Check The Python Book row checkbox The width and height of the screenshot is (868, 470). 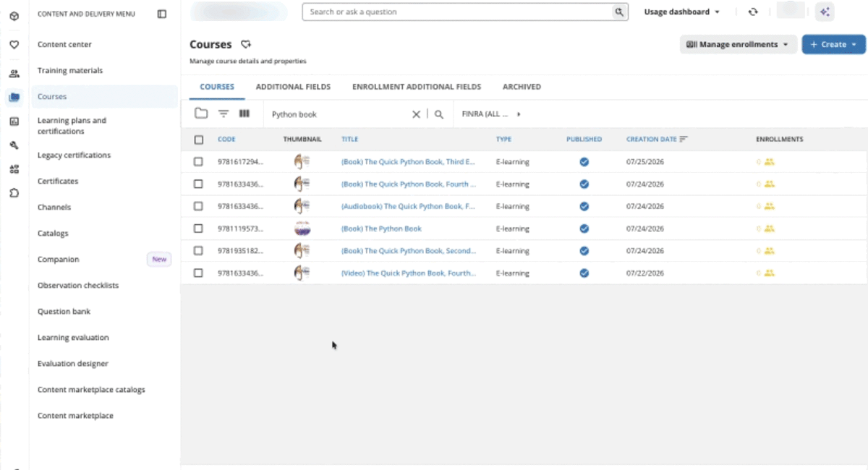pos(199,228)
